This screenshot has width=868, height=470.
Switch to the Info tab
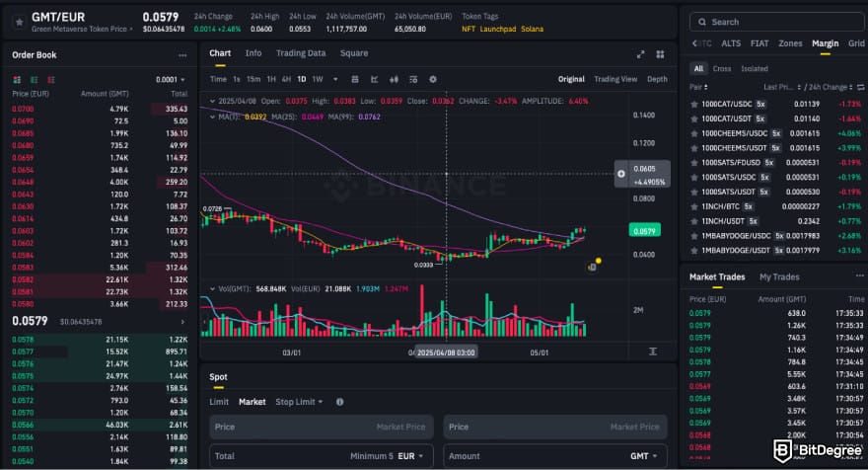click(253, 53)
